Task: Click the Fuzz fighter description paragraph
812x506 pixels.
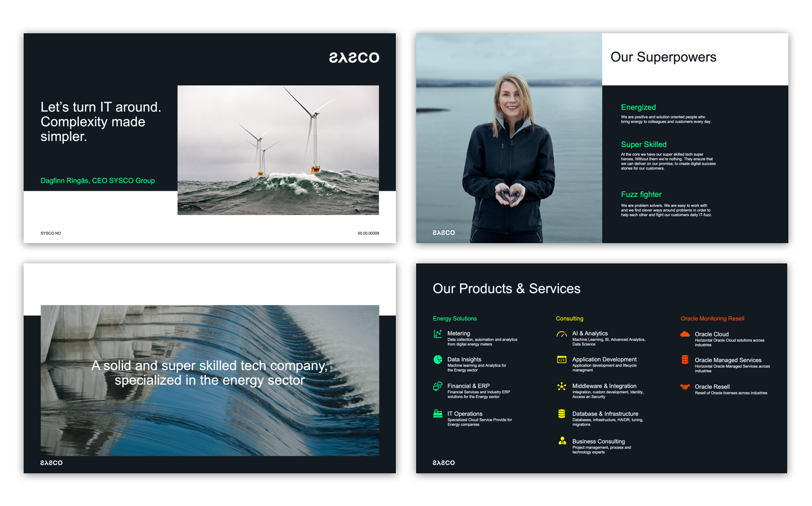Action: coord(666,210)
